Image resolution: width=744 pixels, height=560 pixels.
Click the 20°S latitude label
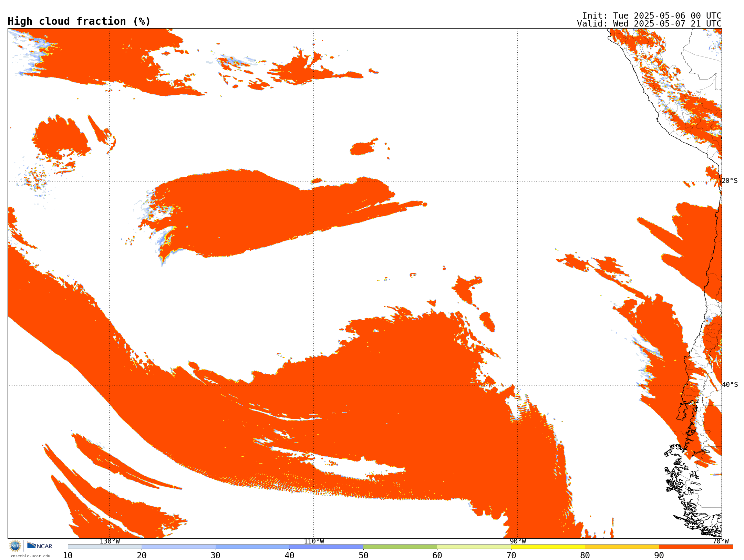[730, 181]
